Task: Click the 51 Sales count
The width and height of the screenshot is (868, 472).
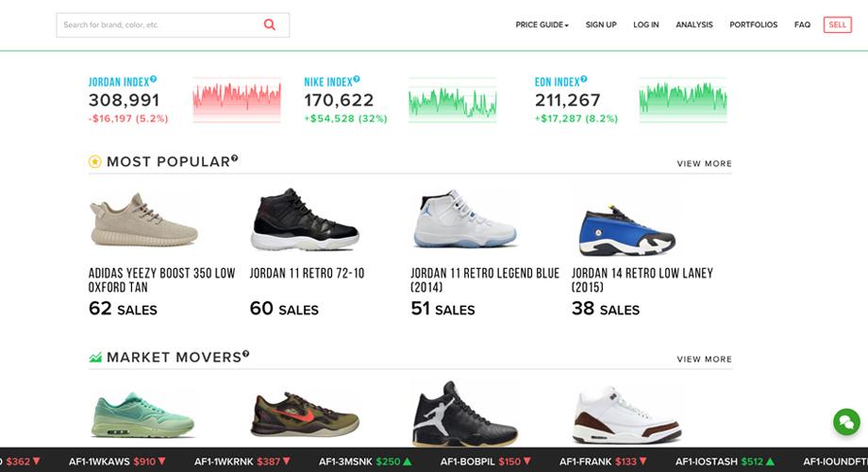Action: tap(442, 309)
